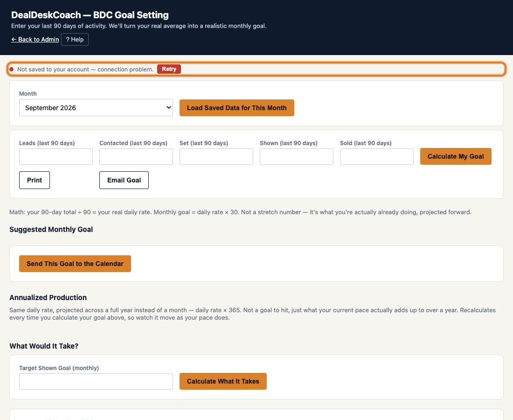Load Saved Data for This Month
Screen dimensions: 513x420
pos(237,108)
